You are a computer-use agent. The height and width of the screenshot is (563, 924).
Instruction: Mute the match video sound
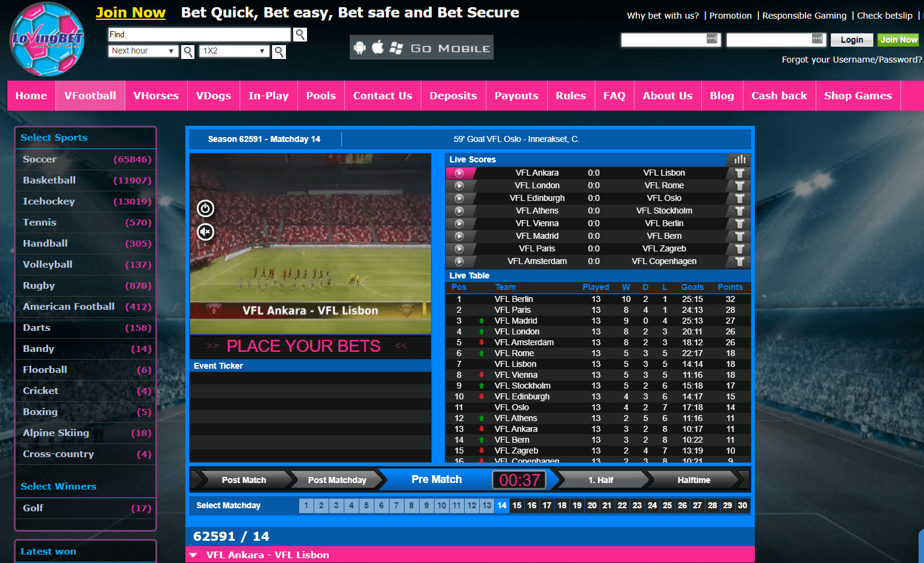point(205,232)
